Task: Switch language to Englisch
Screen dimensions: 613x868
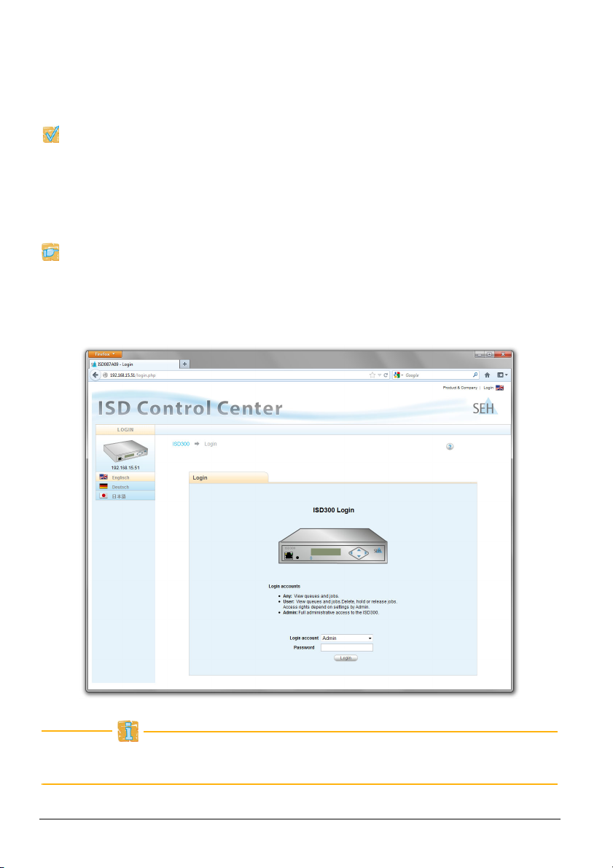Action: coord(125,477)
